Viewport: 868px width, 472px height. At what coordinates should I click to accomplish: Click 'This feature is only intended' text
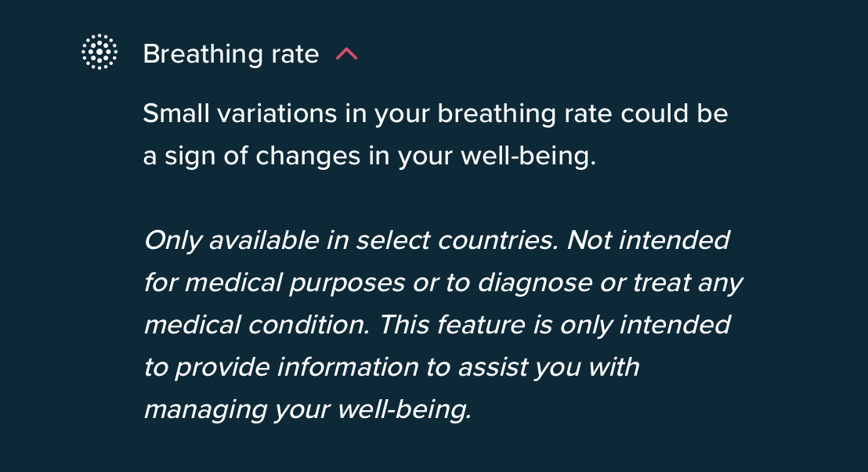(555, 326)
